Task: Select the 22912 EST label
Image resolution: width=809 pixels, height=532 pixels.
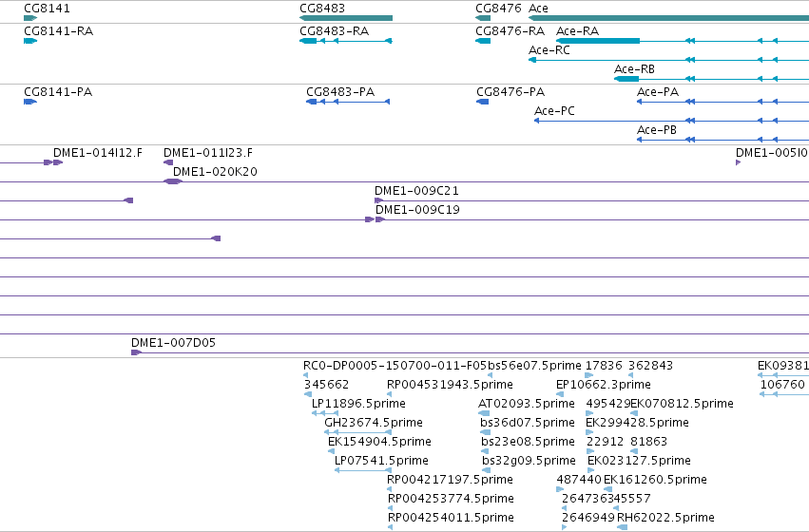Action: pos(606,442)
